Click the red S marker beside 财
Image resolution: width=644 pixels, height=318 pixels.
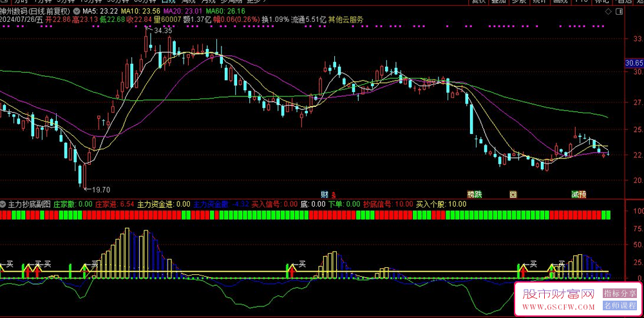click(x=334, y=194)
